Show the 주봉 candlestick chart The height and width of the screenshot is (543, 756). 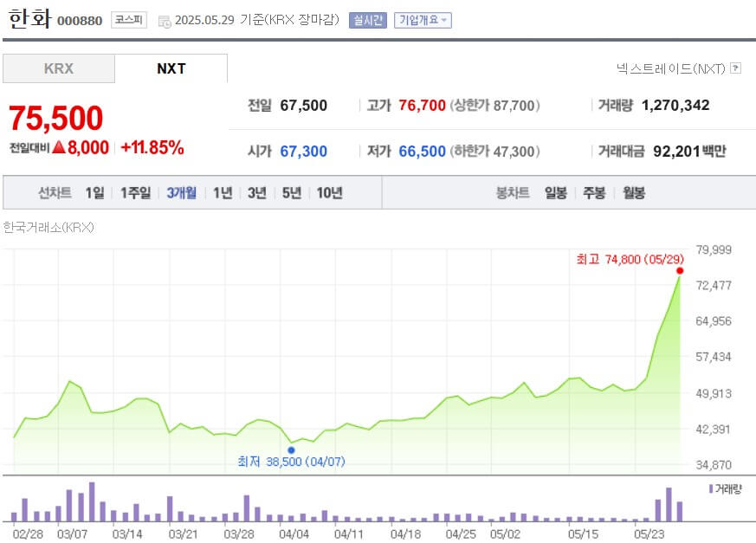pyautogui.click(x=594, y=193)
